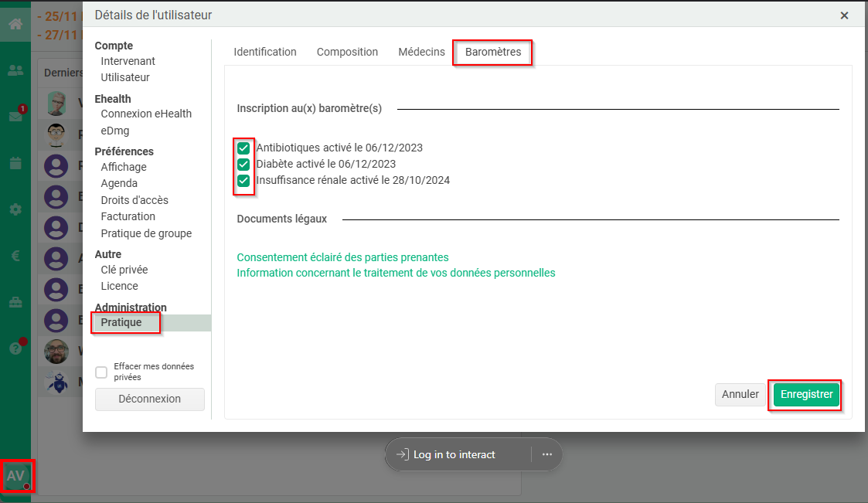This screenshot has height=503, width=868.
Task: Open the Utilisateur section
Action: pyautogui.click(x=125, y=77)
